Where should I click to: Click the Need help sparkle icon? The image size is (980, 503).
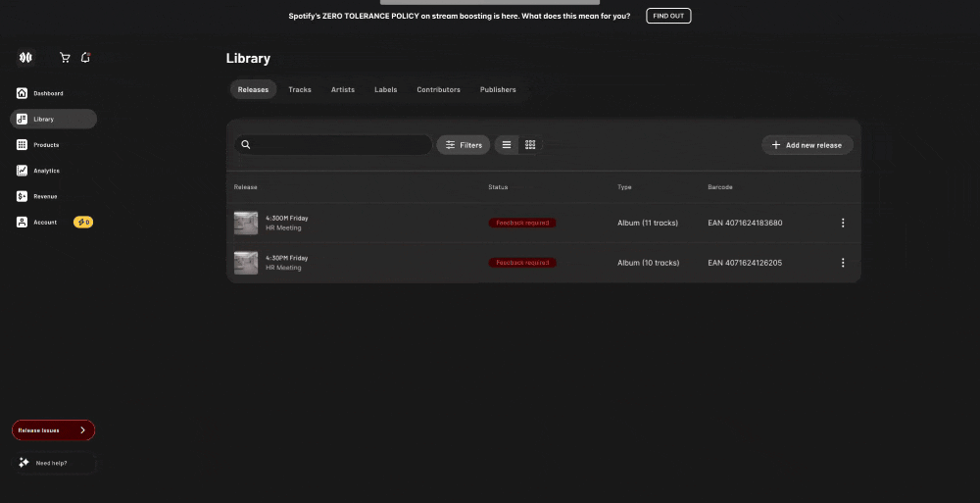[24, 463]
